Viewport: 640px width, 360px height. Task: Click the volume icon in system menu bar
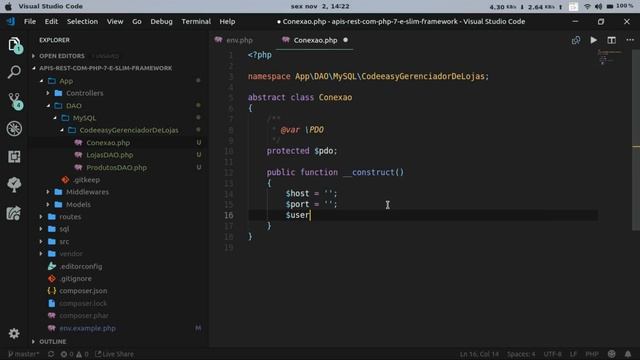[598, 7]
